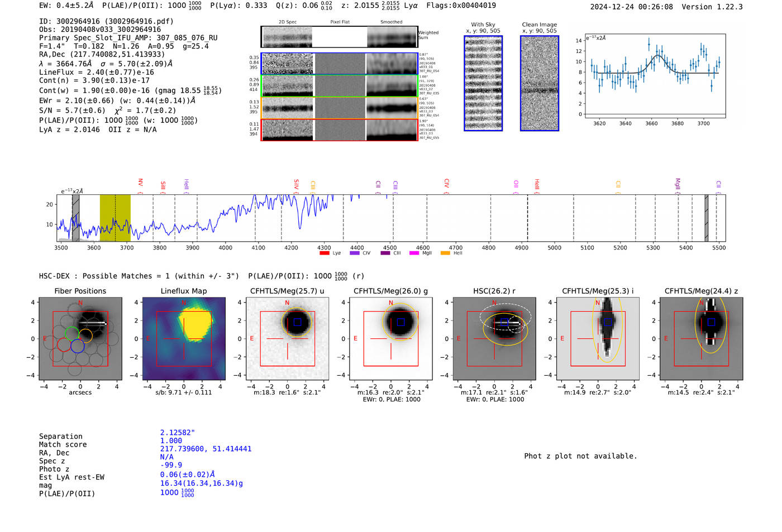Screen dimensions: 782x532
Task: Select the CFHTLS/Meg(25.7) u cutout image
Action: (288, 338)
